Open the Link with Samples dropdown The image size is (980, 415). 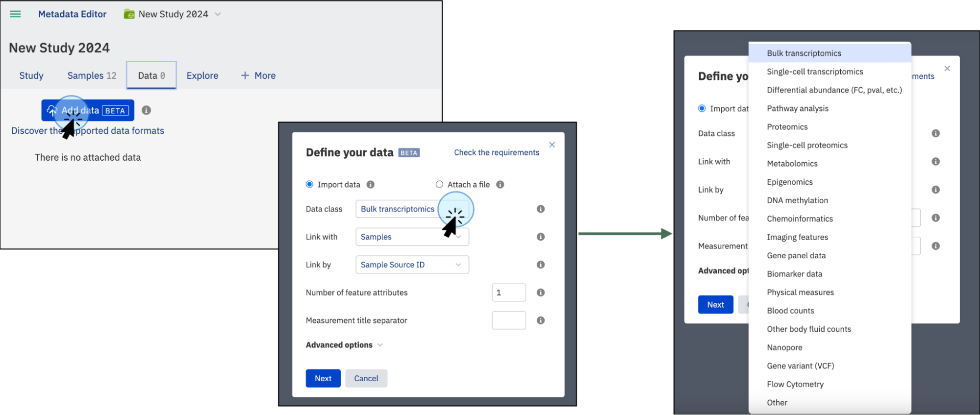tap(412, 237)
